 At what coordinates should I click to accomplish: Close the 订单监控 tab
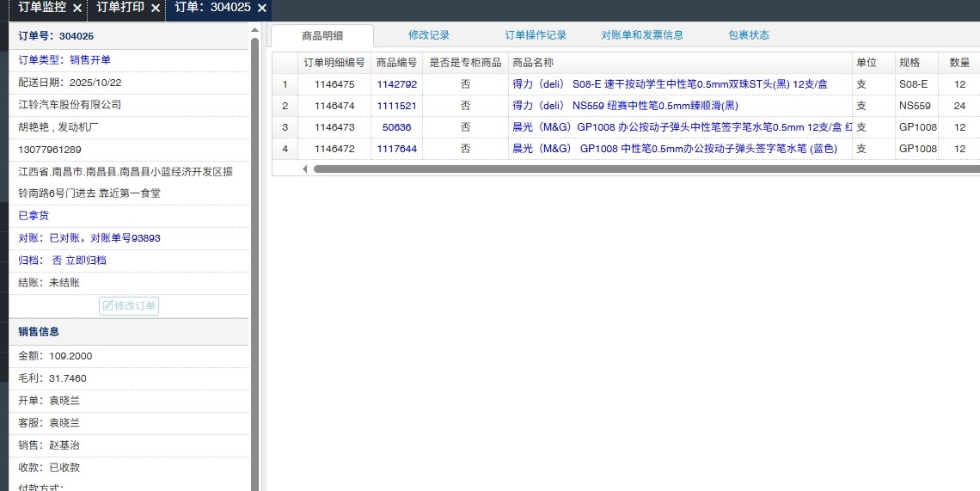77,8
